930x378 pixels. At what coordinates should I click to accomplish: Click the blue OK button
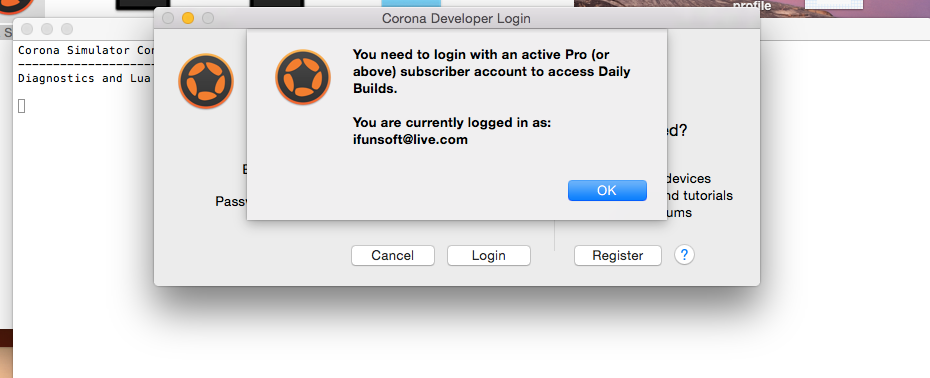pos(607,190)
